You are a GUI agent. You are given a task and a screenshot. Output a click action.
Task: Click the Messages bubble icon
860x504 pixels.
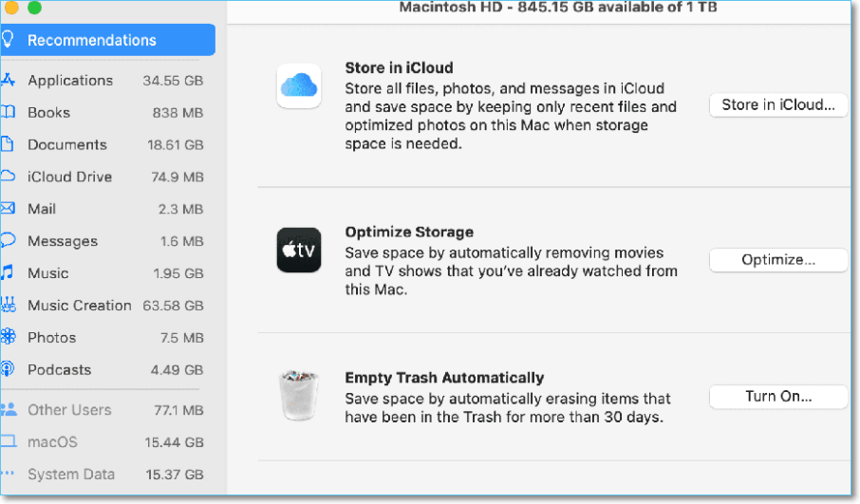coord(8,241)
